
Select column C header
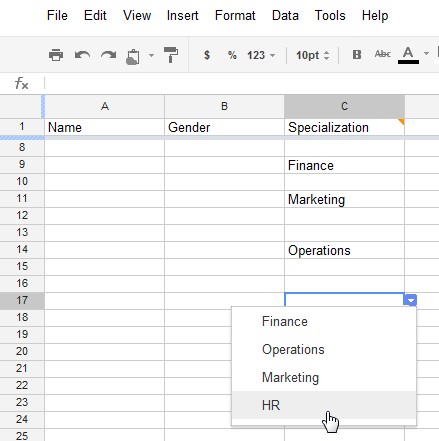tap(344, 106)
